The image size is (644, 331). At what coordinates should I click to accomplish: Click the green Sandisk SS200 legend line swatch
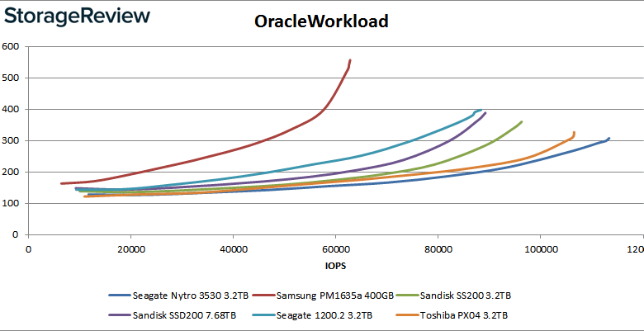click(407, 296)
